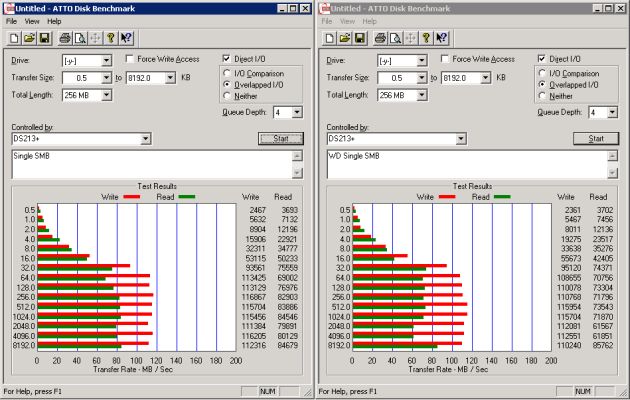Click green Read legend swatch in right window

[502, 197]
